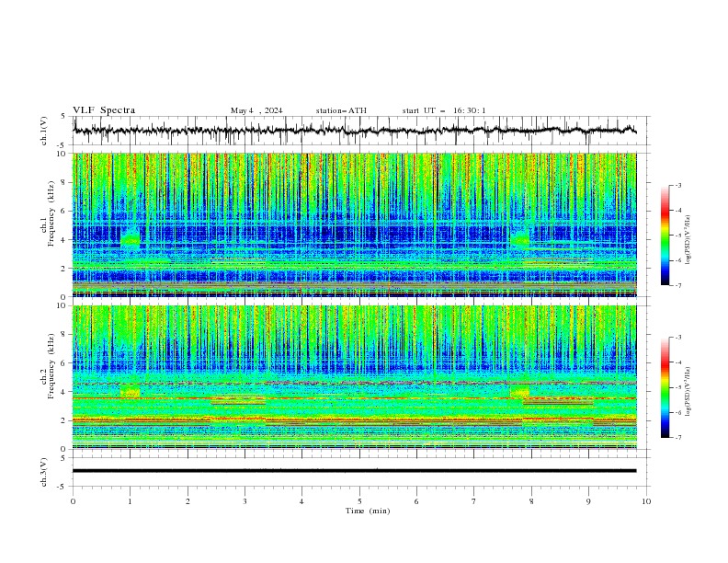The image size is (728, 563).
Task: Click time axis tick label "8"
Action: tap(531, 501)
